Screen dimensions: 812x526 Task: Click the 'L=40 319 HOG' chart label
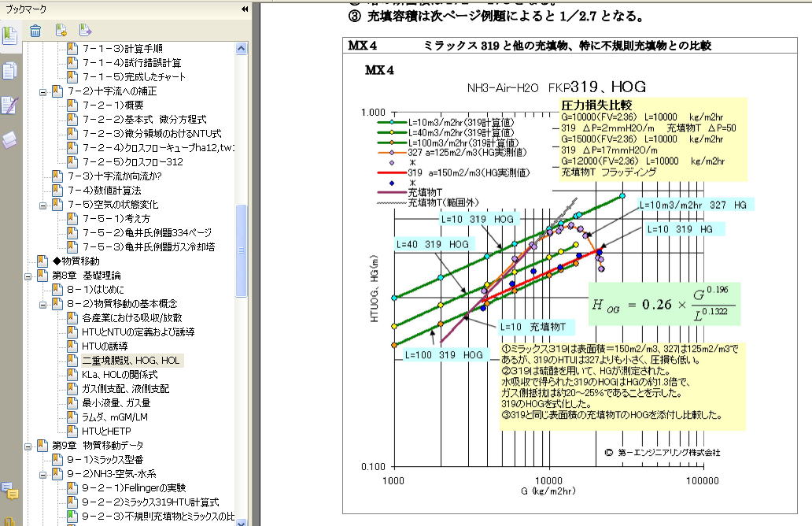(433, 244)
